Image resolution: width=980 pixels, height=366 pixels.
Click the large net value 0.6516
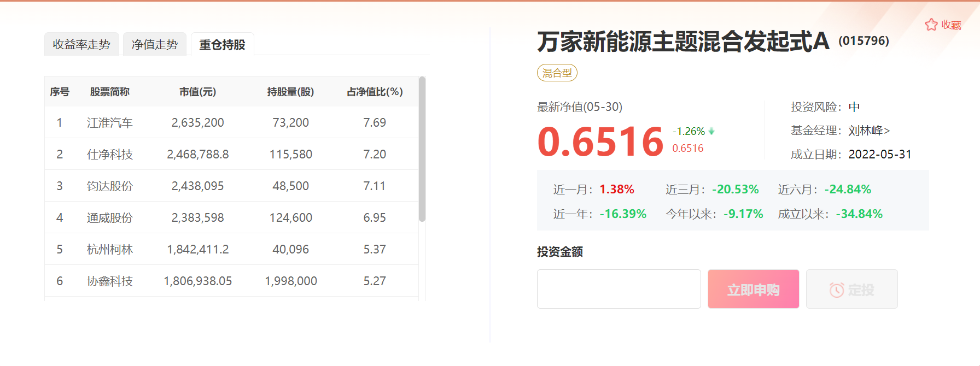coord(600,141)
